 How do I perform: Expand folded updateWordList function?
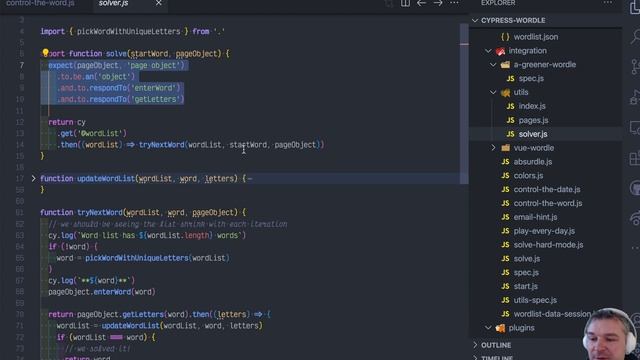[x=33, y=178]
